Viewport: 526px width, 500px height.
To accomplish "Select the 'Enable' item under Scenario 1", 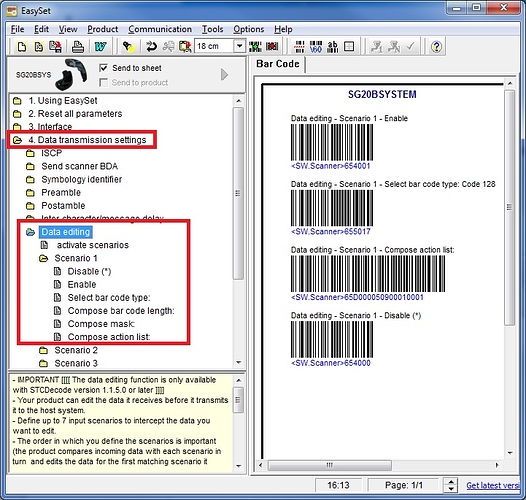I will coord(82,285).
